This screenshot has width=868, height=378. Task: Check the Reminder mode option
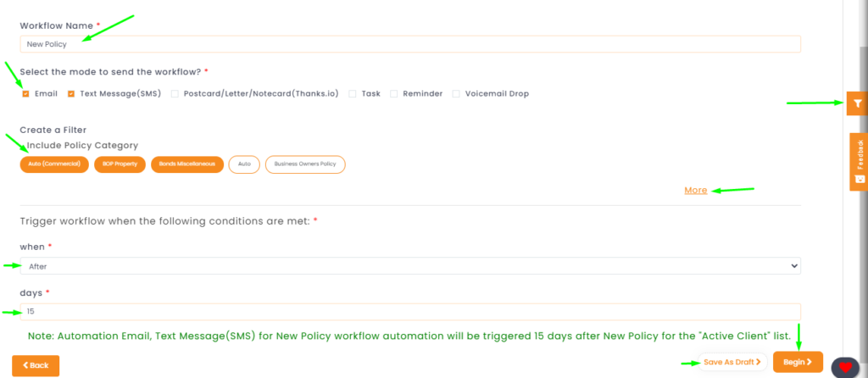coord(393,94)
